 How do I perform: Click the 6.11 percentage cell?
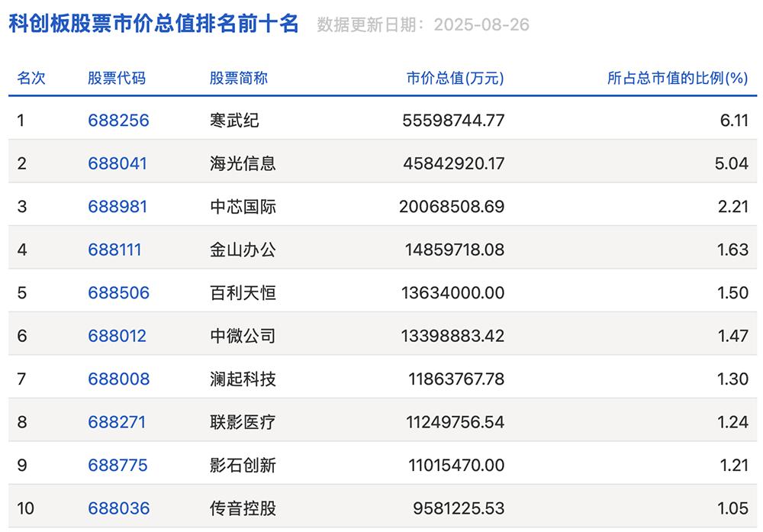point(734,121)
